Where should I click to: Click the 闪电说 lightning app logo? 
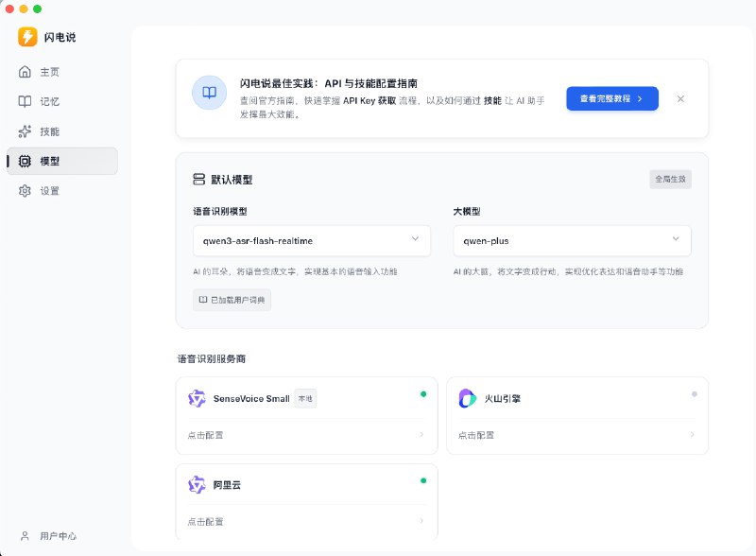(x=26, y=37)
